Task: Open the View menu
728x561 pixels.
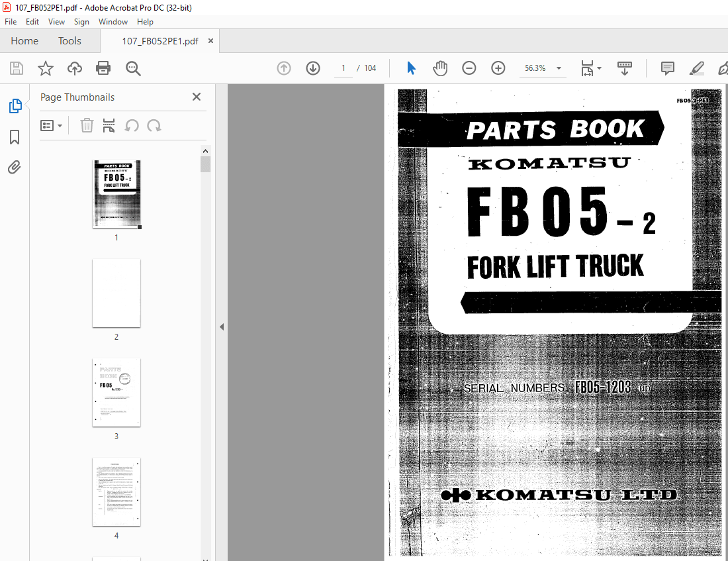Action: 56,21
